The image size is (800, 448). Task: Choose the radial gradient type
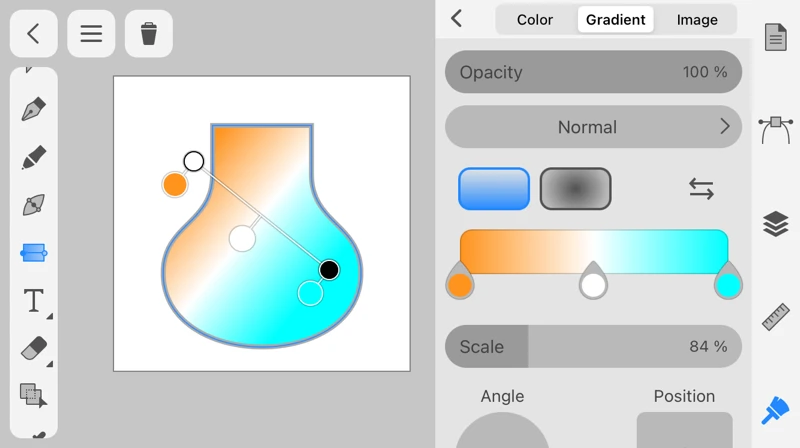575,188
